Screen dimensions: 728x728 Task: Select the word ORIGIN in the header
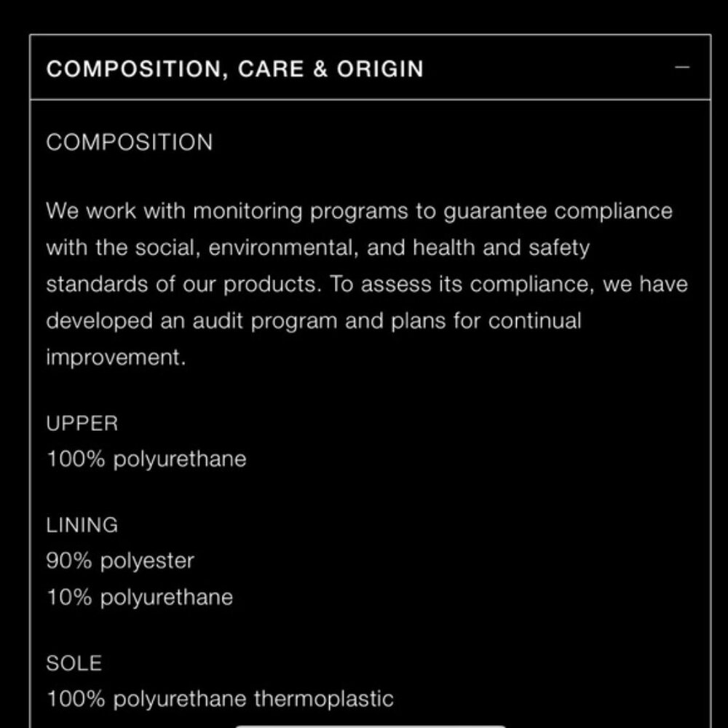(380, 69)
